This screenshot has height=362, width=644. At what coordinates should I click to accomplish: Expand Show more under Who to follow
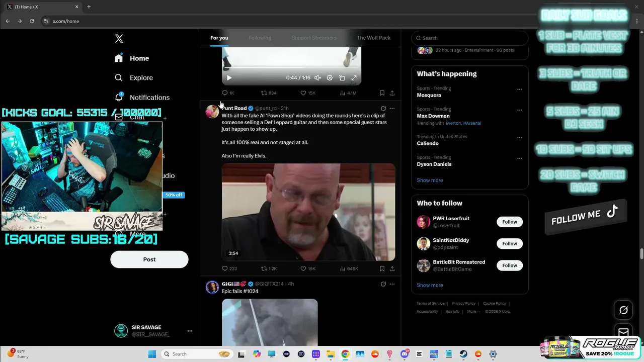(x=430, y=285)
